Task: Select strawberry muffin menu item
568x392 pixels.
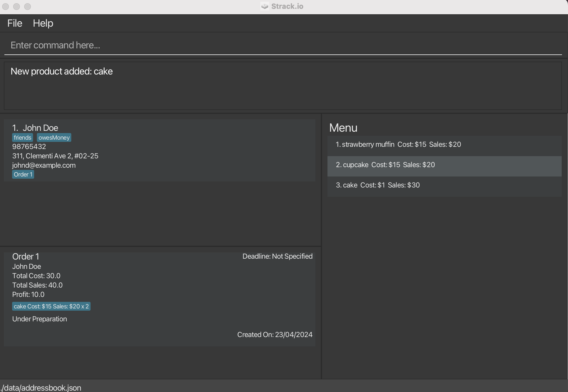Action: (x=444, y=145)
